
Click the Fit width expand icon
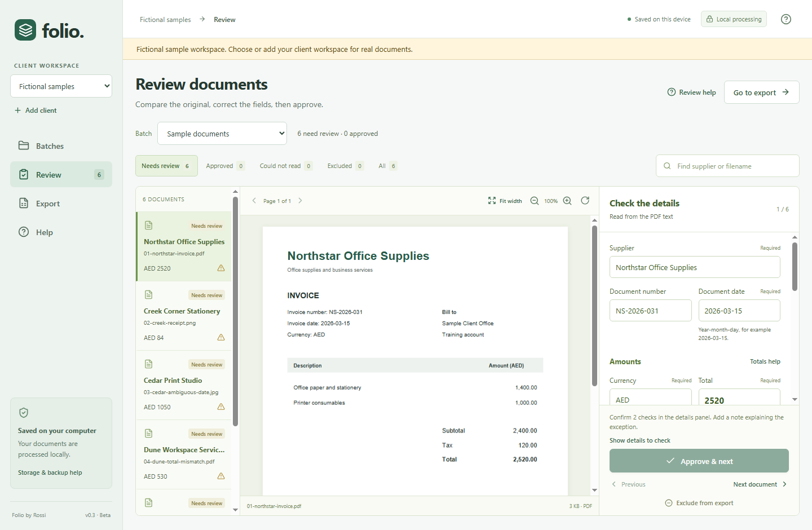(492, 201)
